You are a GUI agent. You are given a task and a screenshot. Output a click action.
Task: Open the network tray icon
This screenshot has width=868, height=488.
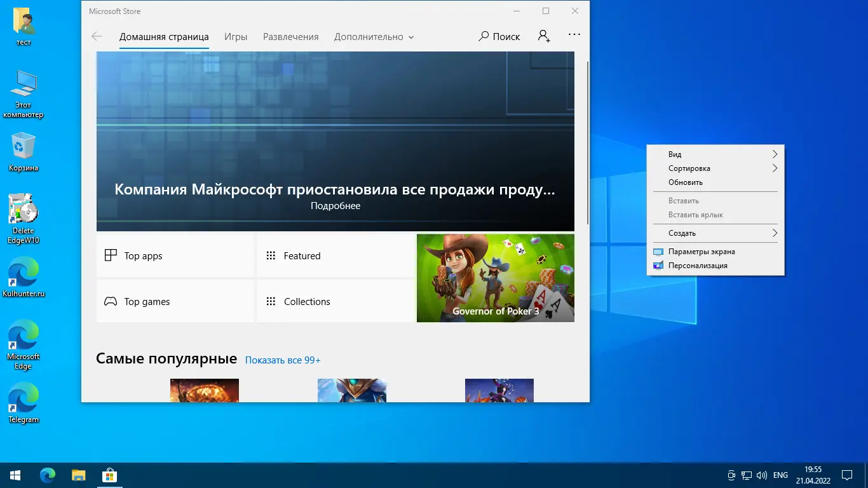(x=747, y=475)
